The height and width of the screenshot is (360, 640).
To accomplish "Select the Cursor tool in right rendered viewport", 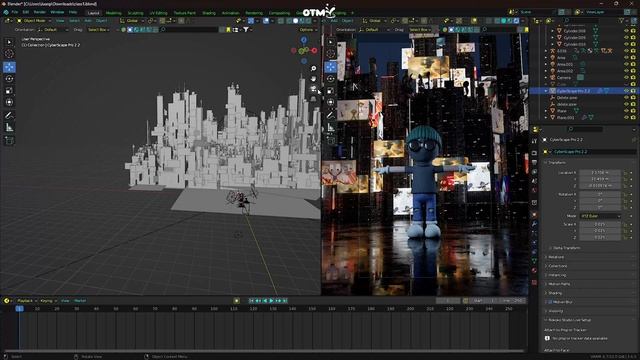I will (331, 53).
